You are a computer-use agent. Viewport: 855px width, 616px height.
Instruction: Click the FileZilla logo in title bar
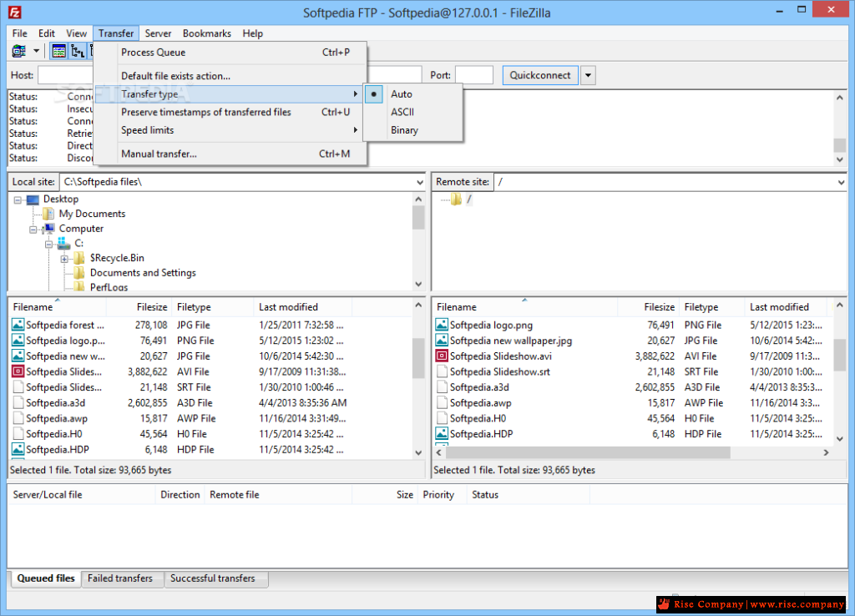[x=14, y=12]
